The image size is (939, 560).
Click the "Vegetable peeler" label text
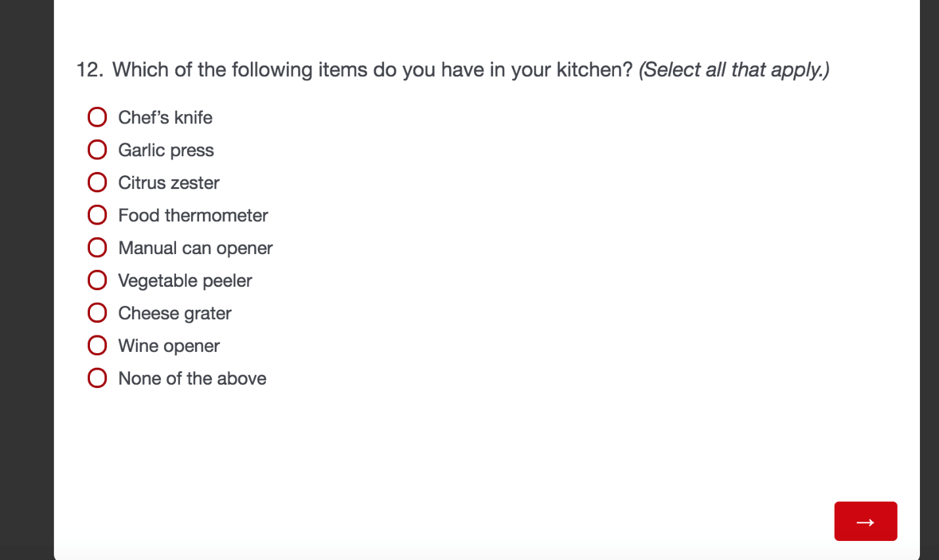pyautogui.click(x=185, y=281)
